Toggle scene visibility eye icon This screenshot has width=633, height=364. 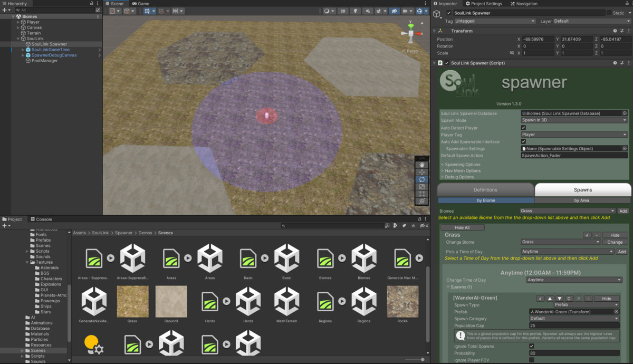[x=394, y=11]
